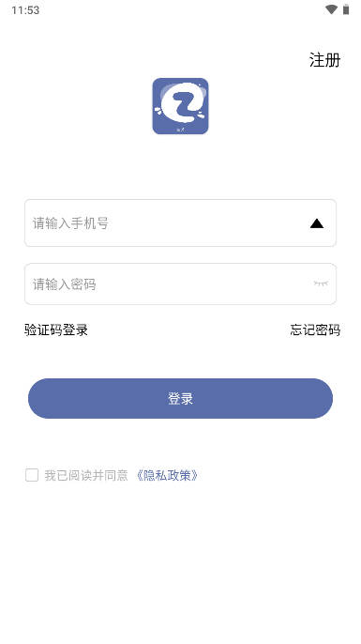The image size is (361, 644).
Task: Click the battery status icon
Action: point(346,9)
